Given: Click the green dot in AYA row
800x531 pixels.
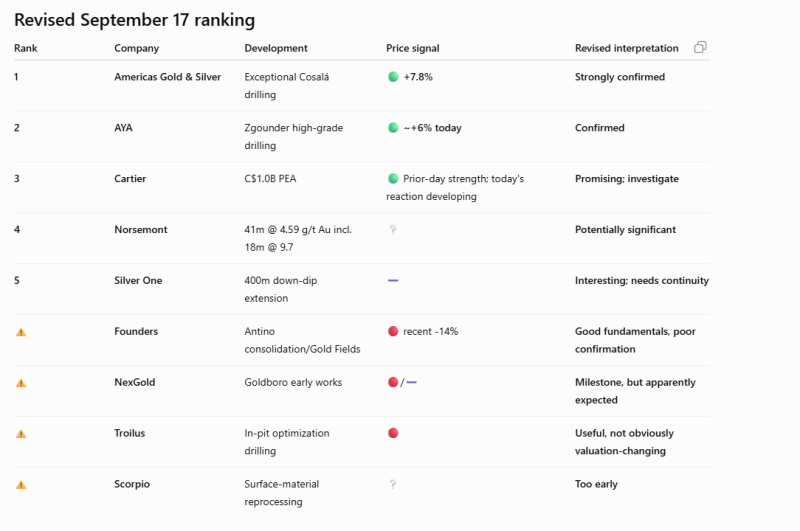Looking at the screenshot, I should click(393, 128).
